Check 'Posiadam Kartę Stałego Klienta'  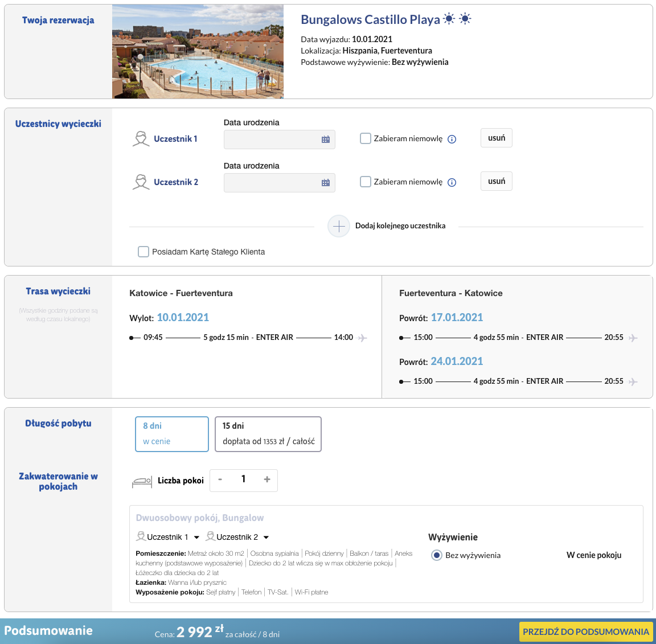click(143, 252)
